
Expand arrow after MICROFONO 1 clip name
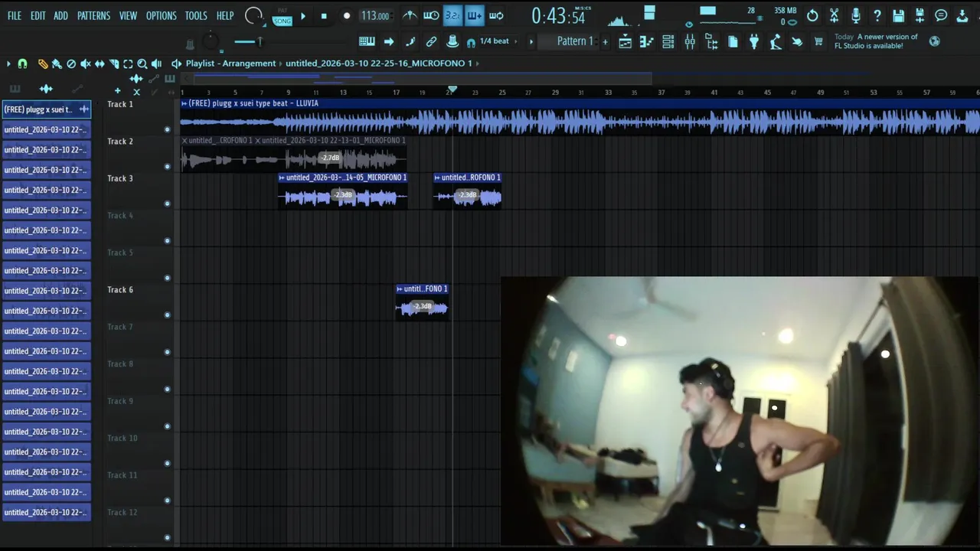(x=478, y=64)
